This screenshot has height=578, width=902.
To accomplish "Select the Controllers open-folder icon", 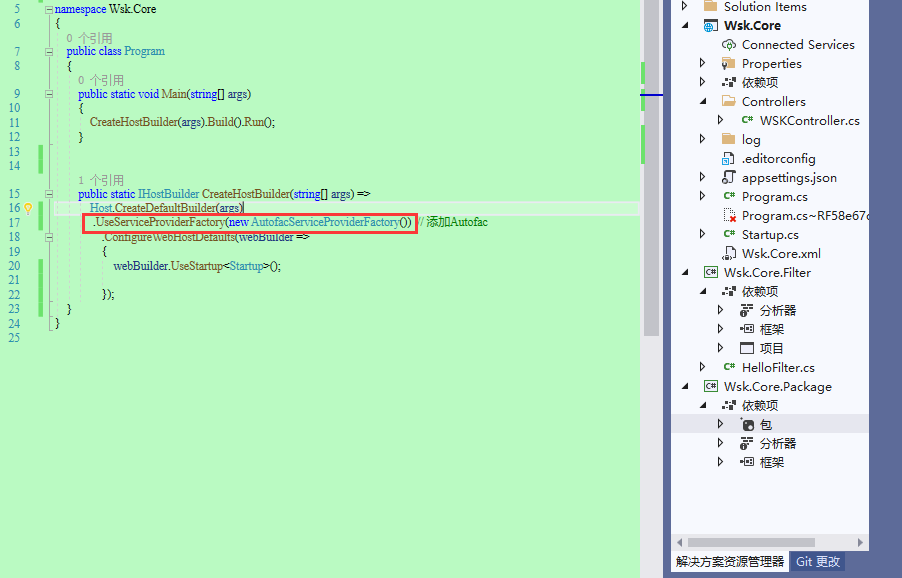I will tap(729, 102).
